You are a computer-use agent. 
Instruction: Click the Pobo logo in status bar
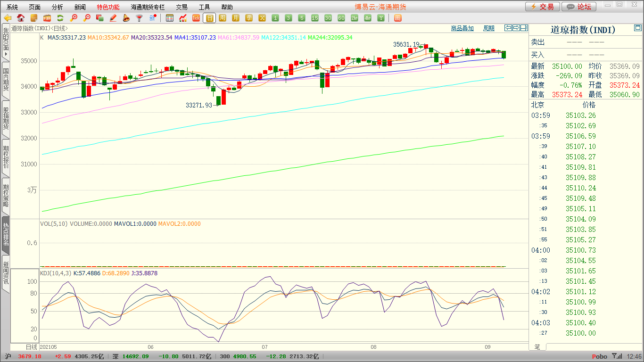599,357
